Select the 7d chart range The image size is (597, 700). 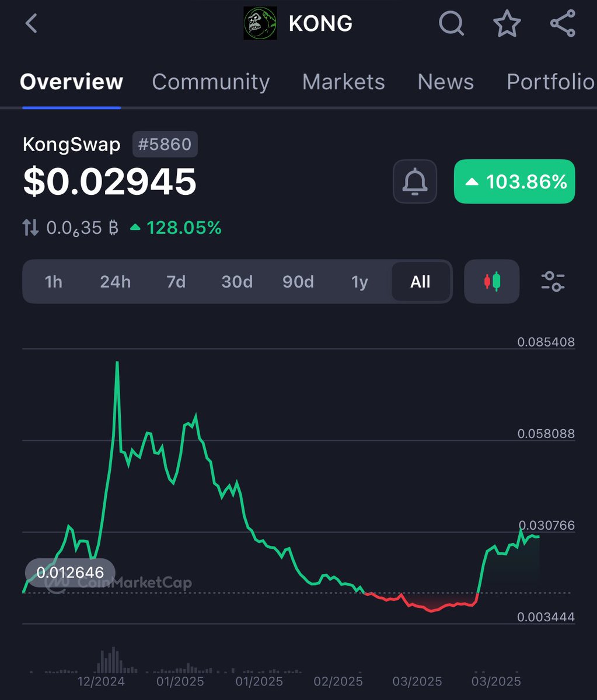click(x=176, y=282)
